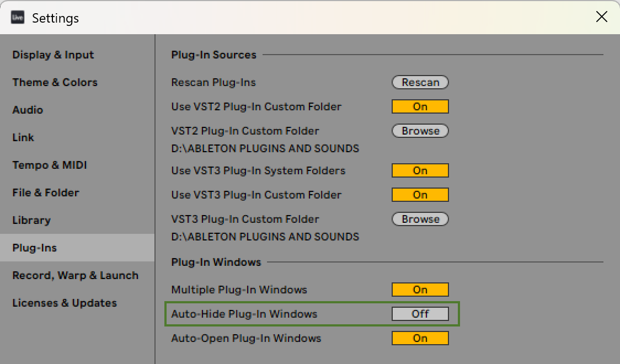
Task: Disable Multiple Plug-In Windows toggle
Action: 420,290
